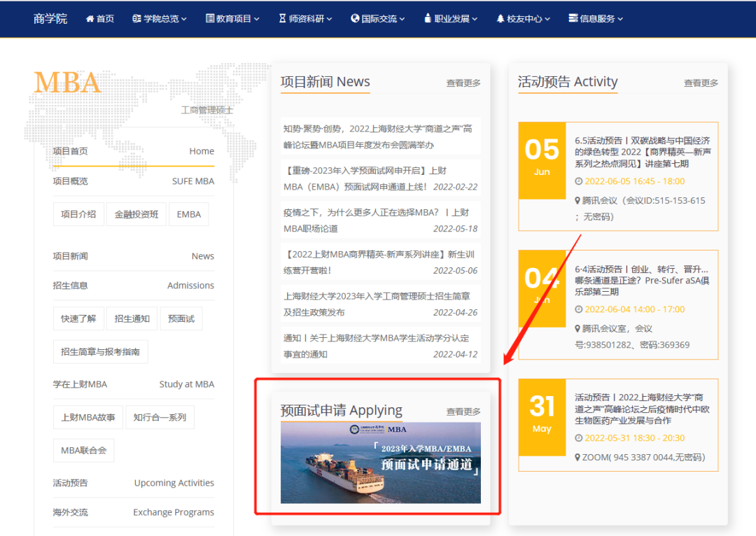Click the tree icon for 校友中心
The height and width of the screenshot is (536, 756).
tap(500, 19)
